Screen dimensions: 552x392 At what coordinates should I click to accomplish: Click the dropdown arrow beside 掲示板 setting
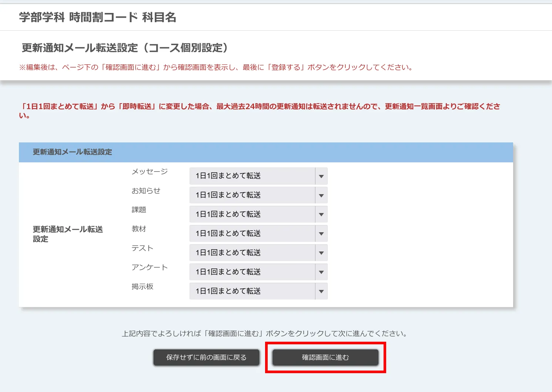pyautogui.click(x=321, y=291)
